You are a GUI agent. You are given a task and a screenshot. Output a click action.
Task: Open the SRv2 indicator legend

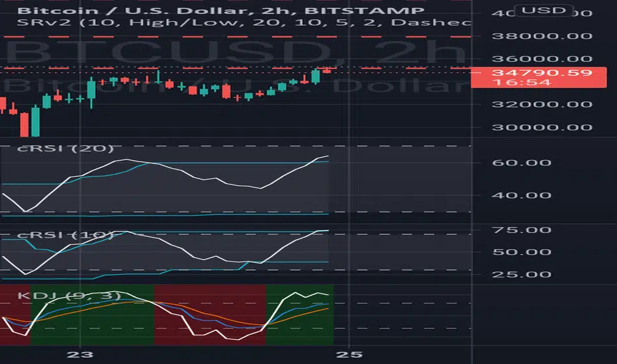click(244, 22)
